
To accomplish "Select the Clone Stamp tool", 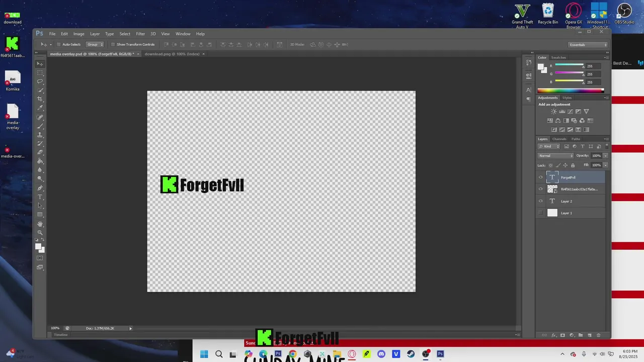I will click(x=40, y=135).
